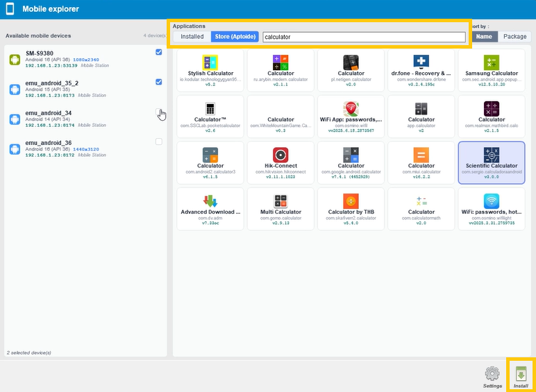Click the 192.168.1.23:8174 address text
Image resolution: width=536 pixels, height=392 pixels.
pyautogui.click(x=50, y=126)
